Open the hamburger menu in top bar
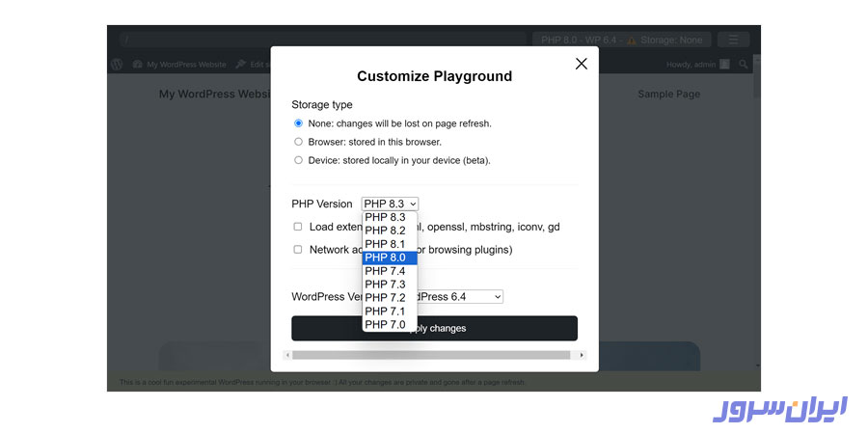This screenshot has height=434, width=868. pyautogui.click(x=733, y=40)
